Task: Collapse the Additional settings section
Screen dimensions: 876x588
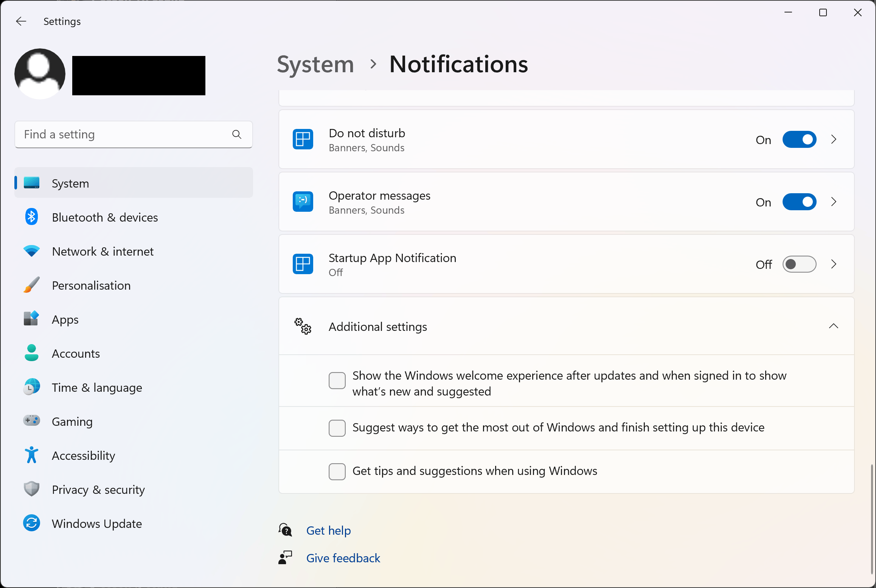Action: coord(834,326)
